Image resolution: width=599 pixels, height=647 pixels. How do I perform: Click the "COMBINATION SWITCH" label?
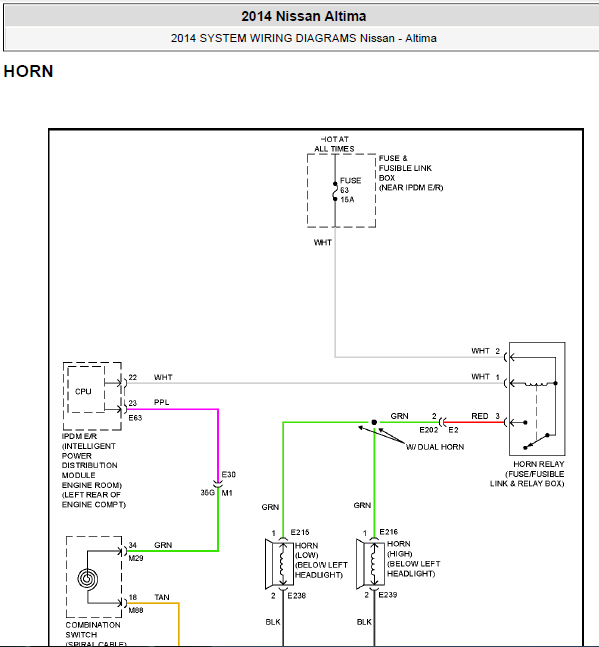93,630
